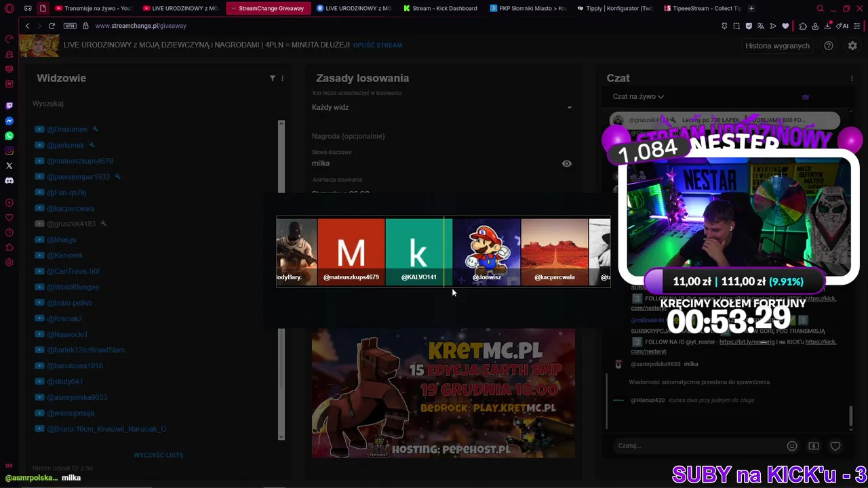This screenshot has width=868, height=488.
Task: Select viewer @CarlTravis-h6f in list
Action: click(x=73, y=271)
